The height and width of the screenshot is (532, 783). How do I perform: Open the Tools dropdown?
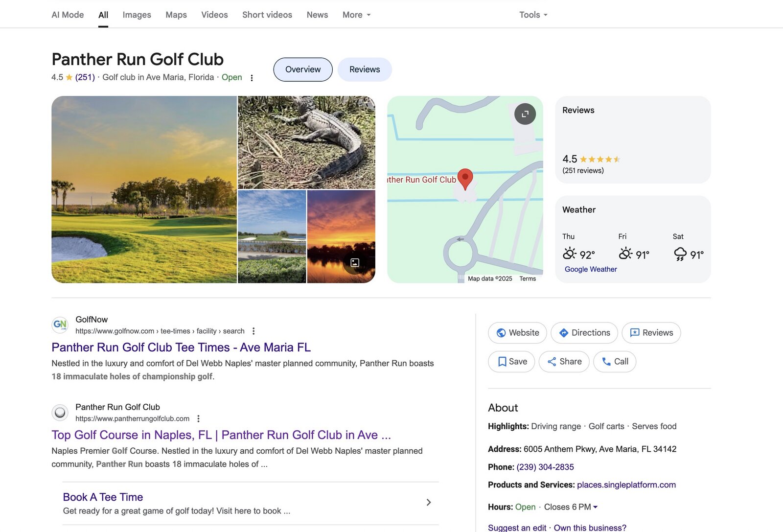[x=533, y=15]
